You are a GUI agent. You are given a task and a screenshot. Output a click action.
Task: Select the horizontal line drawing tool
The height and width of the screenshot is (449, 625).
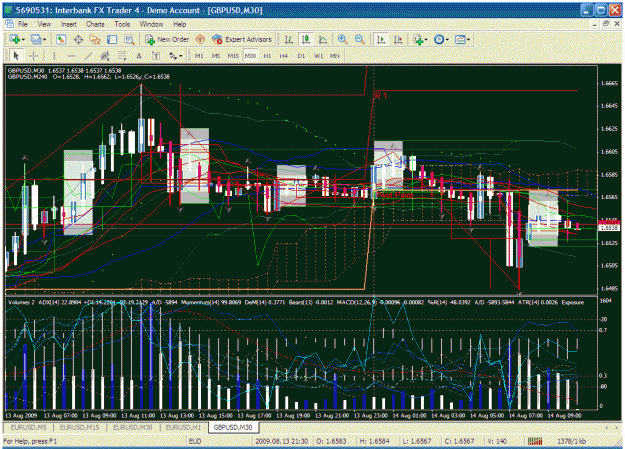pos(71,56)
